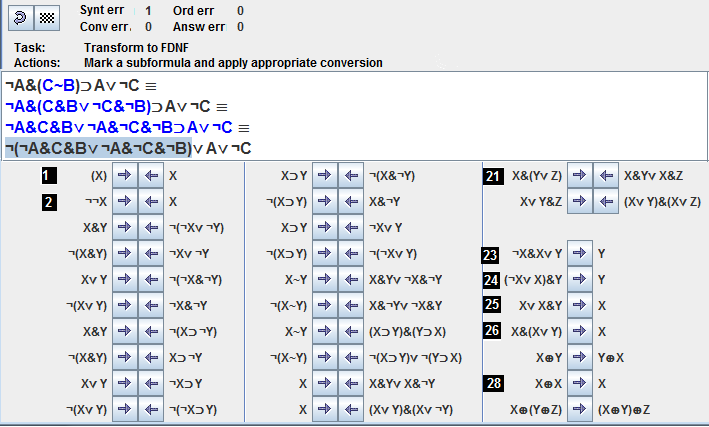709x427 pixels.
Task: Select rule number 1 label
Action: [x=48, y=176]
